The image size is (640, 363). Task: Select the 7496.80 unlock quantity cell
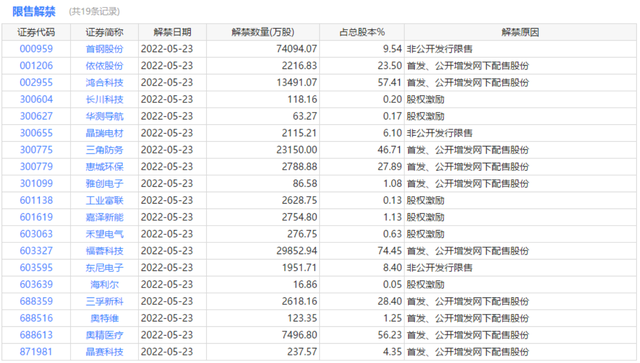263,335
